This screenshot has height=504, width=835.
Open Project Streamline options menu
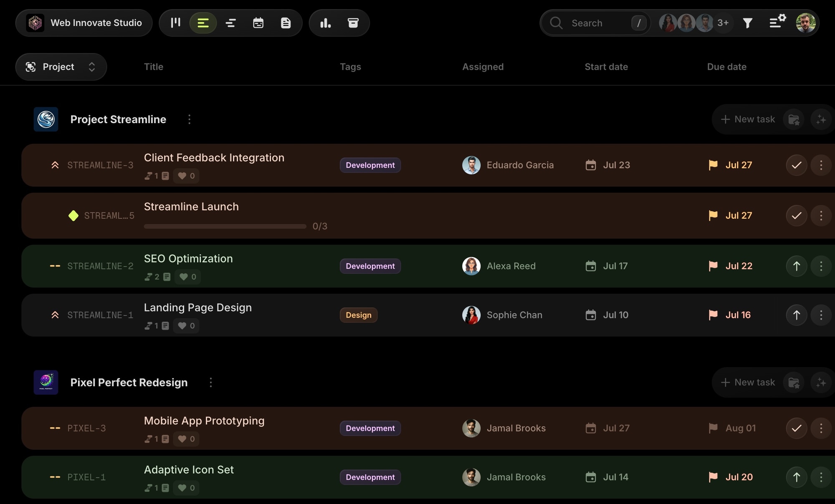[x=189, y=119]
